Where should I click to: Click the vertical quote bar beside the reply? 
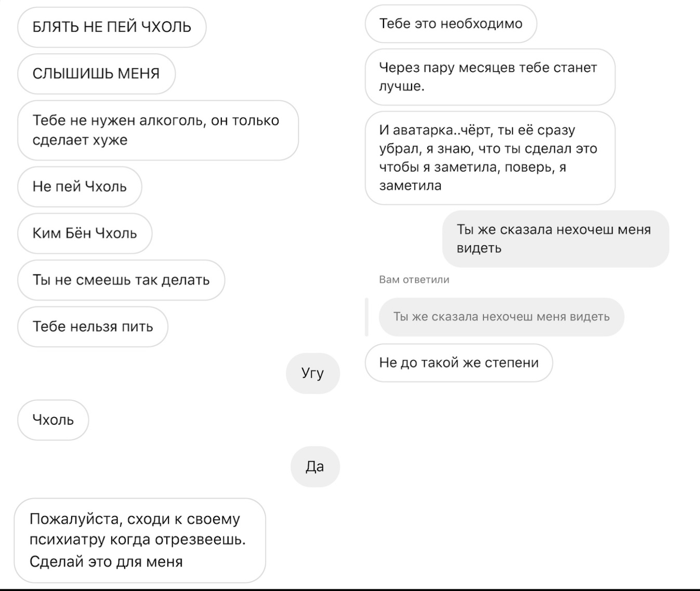(x=367, y=317)
